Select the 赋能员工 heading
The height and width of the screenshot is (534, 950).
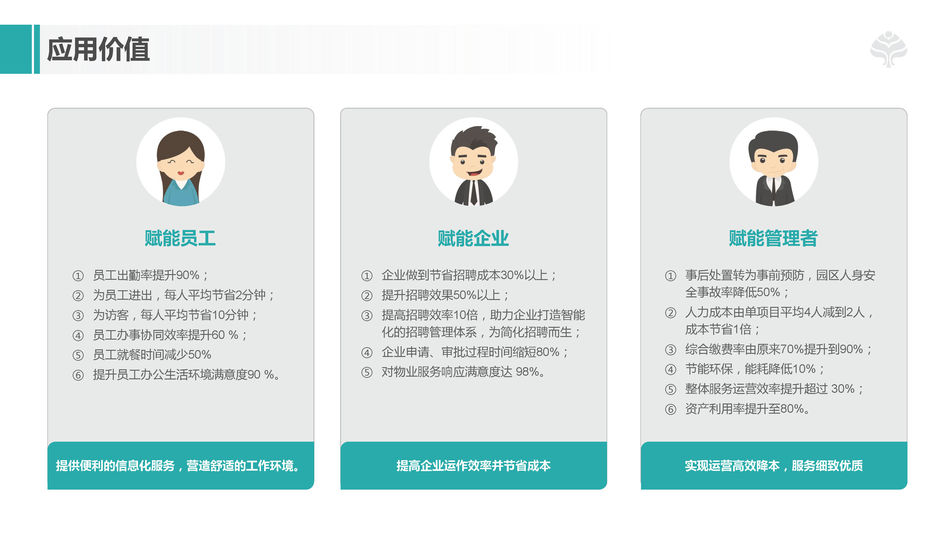tap(180, 238)
